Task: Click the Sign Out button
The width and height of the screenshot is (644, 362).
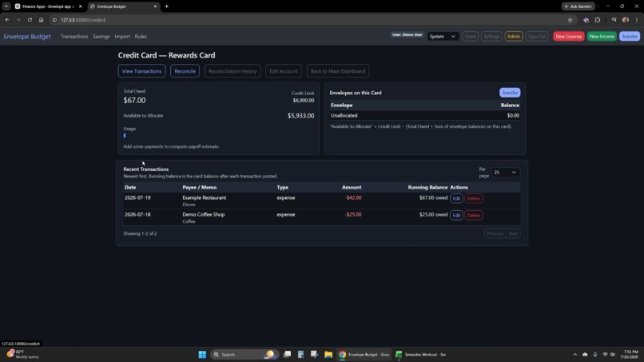Action: [536, 37]
